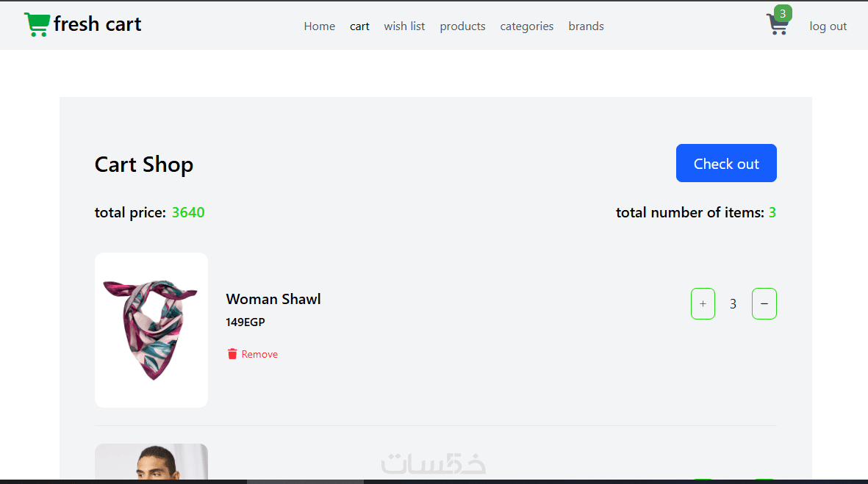Click the green 3 cart badge
Screen dimensions: 868x484
pyautogui.click(x=783, y=13)
